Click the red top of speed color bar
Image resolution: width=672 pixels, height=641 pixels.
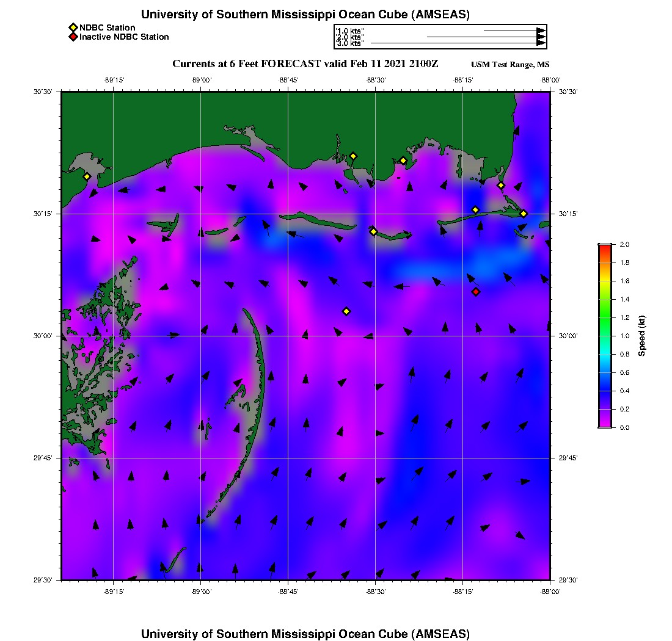click(605, 247)
